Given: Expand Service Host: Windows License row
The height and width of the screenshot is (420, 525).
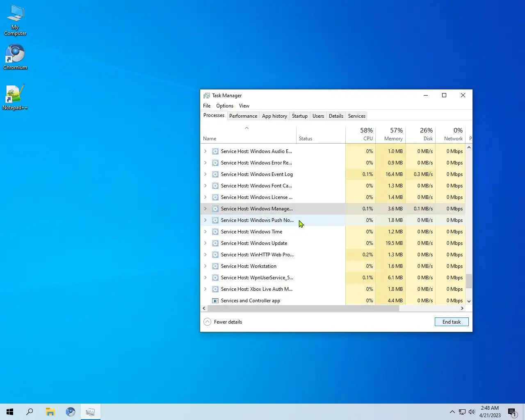Looking at the screenshot, I should [x=205, y=197].
